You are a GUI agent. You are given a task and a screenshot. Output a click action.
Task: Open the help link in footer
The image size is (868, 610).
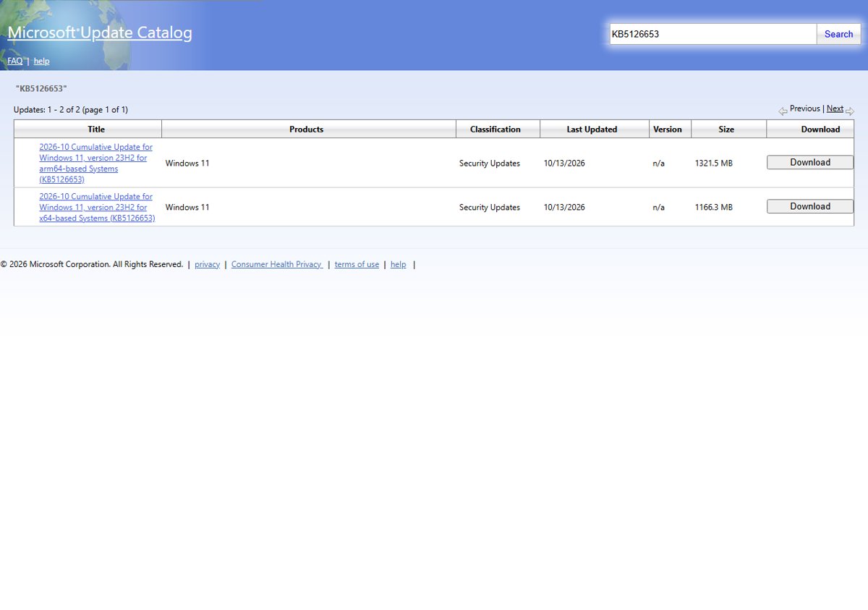pyautogui.click(x=398, y=265)
